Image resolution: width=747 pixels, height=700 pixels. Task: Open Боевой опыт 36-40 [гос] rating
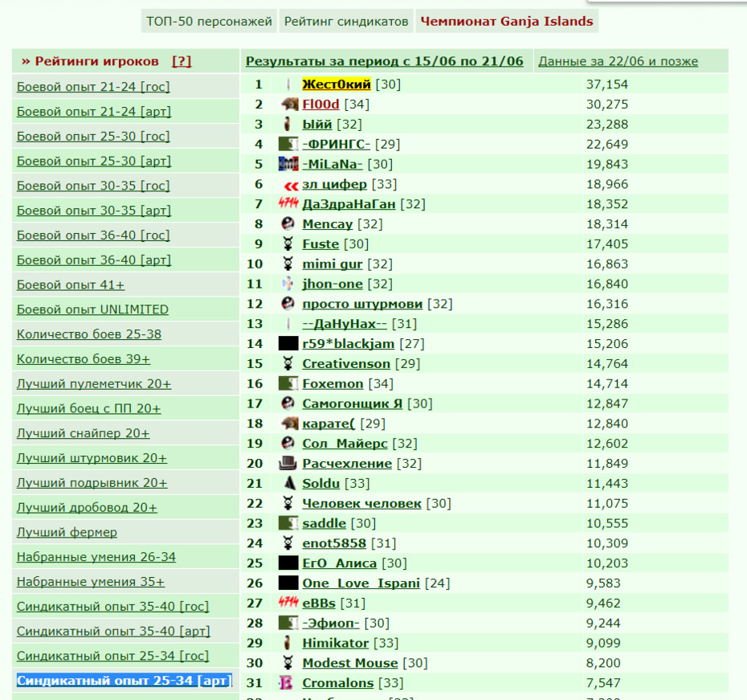pos(93,235)
